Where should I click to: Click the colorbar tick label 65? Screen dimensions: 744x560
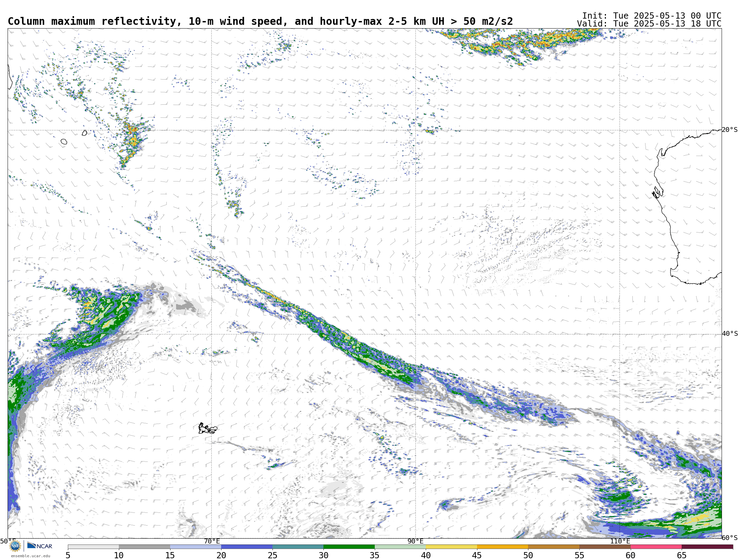pyautogui.click(x=682, y=555)
